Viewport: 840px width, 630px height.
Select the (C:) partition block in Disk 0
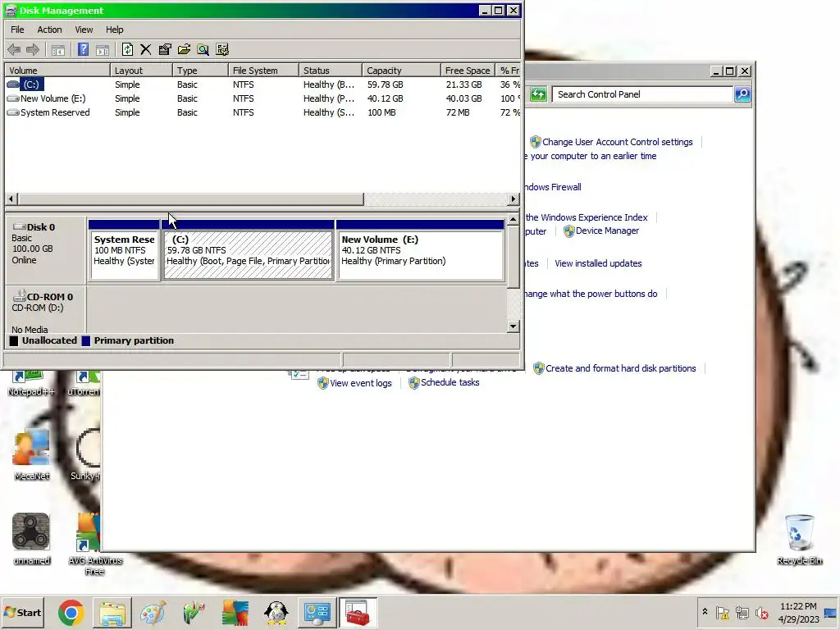[248, 250]
